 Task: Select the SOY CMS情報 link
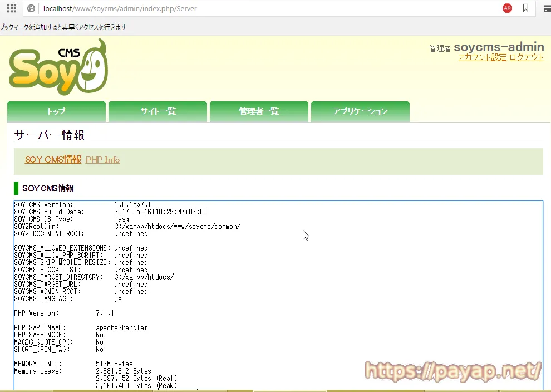[53, 160]
